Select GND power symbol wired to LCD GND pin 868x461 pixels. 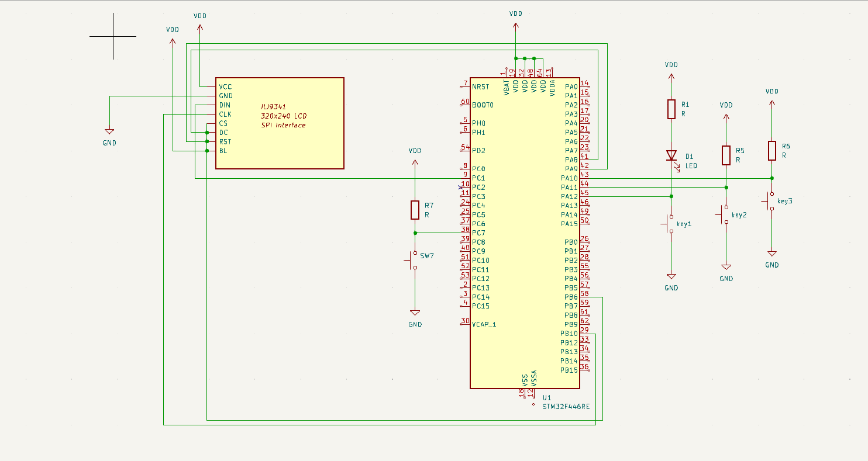[x=109, y=131]
